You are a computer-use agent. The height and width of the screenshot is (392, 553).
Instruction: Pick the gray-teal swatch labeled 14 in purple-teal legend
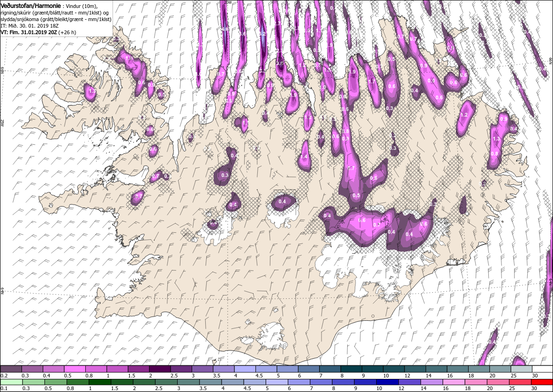pyautogui.click(x=437, y=369)
